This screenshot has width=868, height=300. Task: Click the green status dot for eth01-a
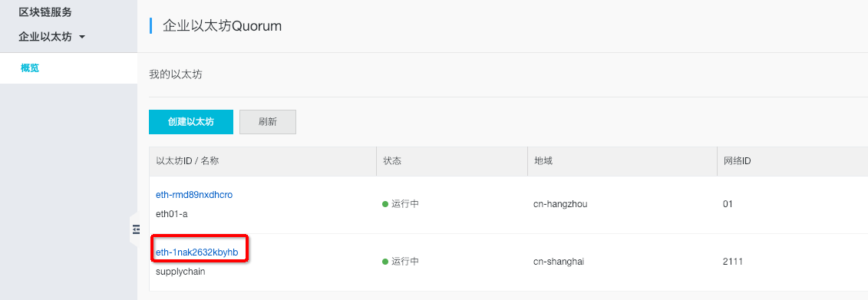(385, 204)
